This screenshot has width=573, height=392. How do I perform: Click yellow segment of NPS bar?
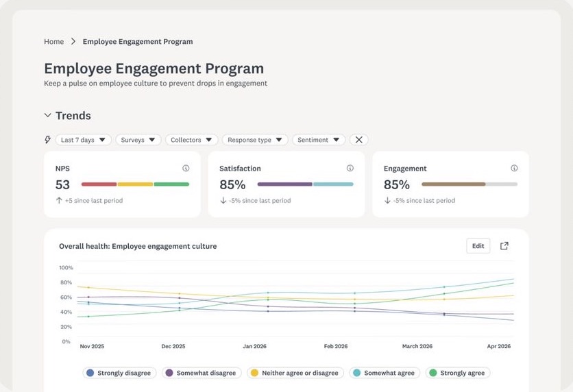coord(135,184)
